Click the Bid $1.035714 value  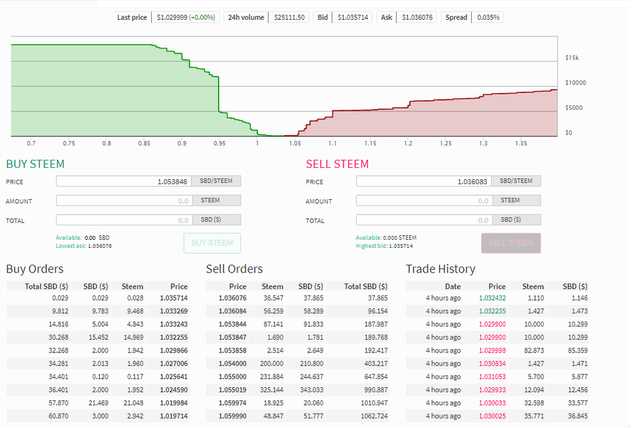353,18
